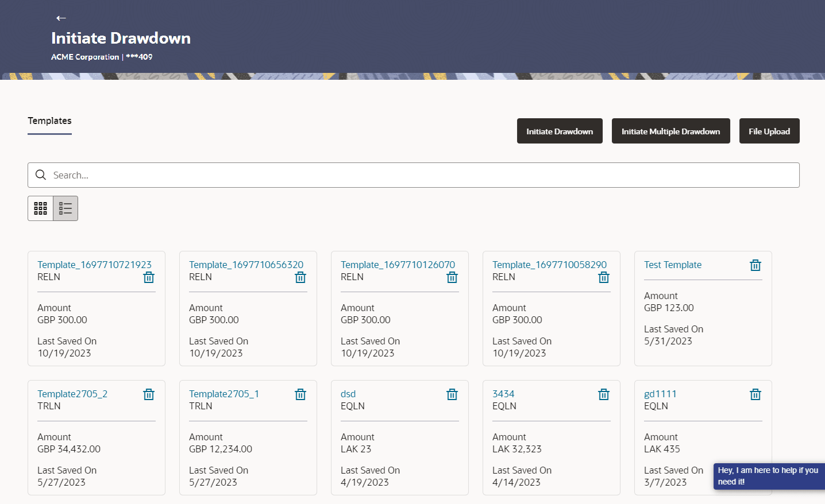Delete the dsd template
The width and height of the screenshot is (825, 504).
[452, 394]
